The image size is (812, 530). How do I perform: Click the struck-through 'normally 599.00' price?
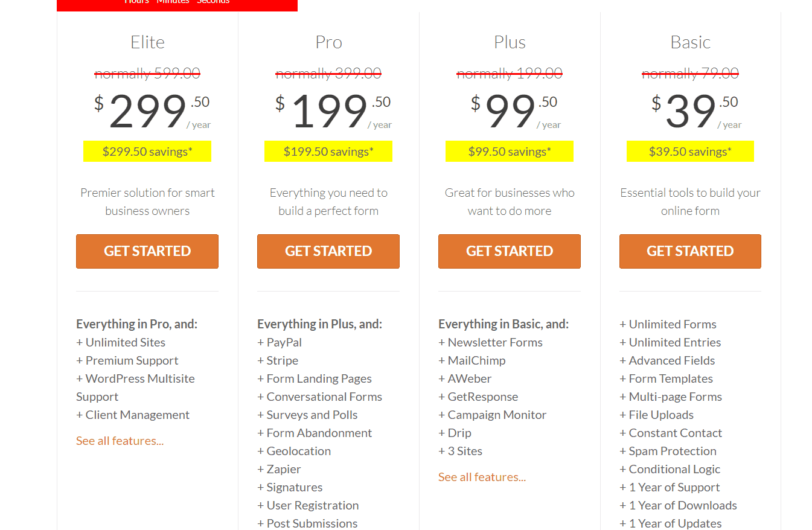pyautogui.click(x=147, y=74)
